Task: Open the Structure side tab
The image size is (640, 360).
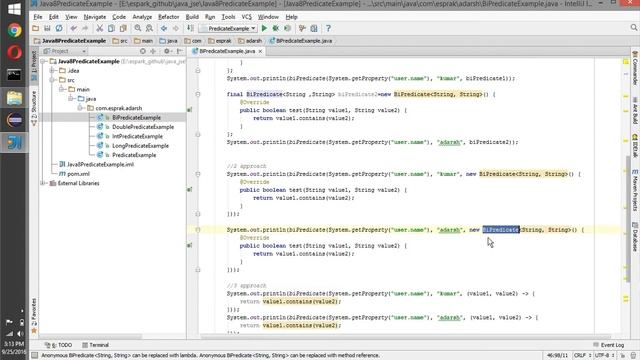Action: point(34,107)
